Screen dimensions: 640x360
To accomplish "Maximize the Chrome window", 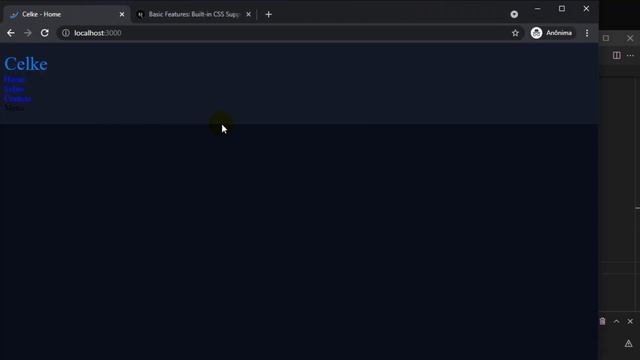I will click(x=562, y=9).
